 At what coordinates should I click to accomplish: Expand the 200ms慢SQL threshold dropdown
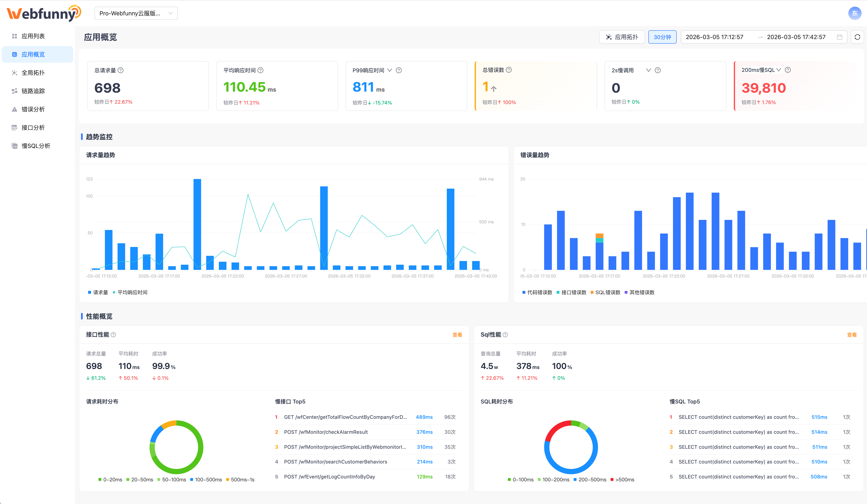[779, 70]
